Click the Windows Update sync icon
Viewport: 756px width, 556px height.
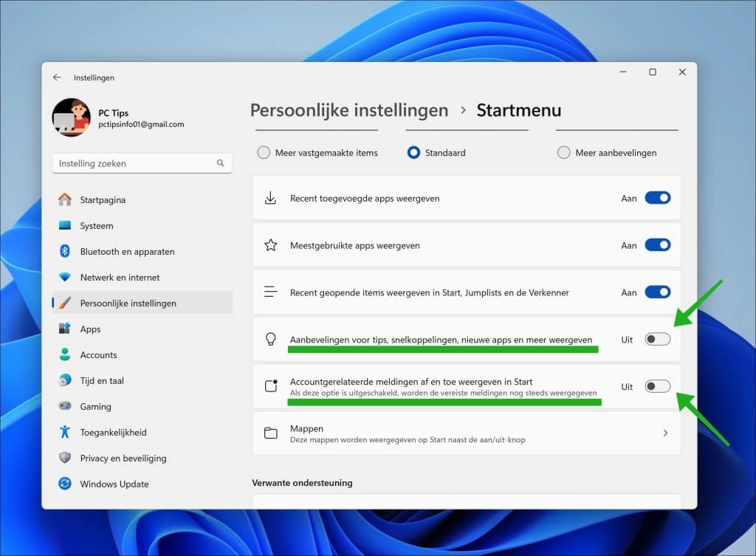(65, 484)
